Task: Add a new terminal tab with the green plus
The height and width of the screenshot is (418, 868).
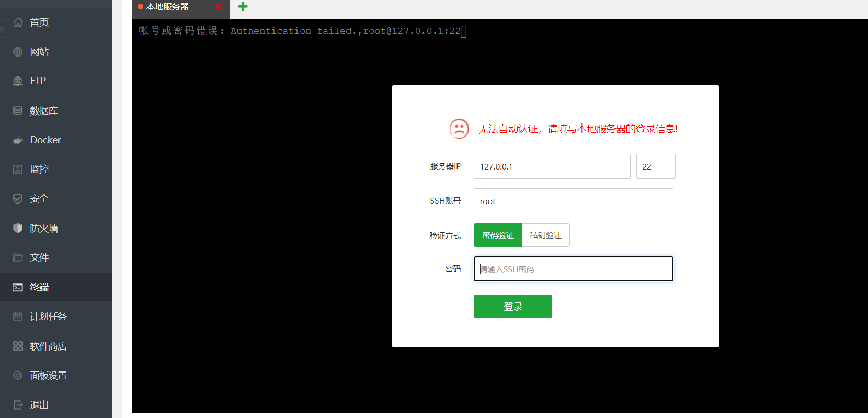Action: click(x=243, y=7)
